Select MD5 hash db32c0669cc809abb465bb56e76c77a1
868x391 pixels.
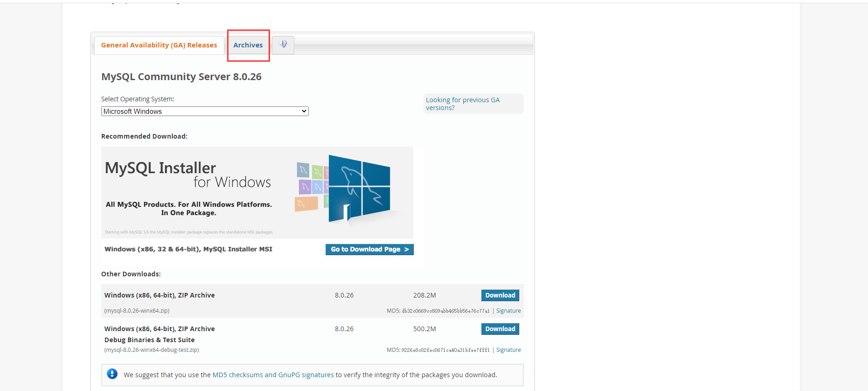(446, 311)
